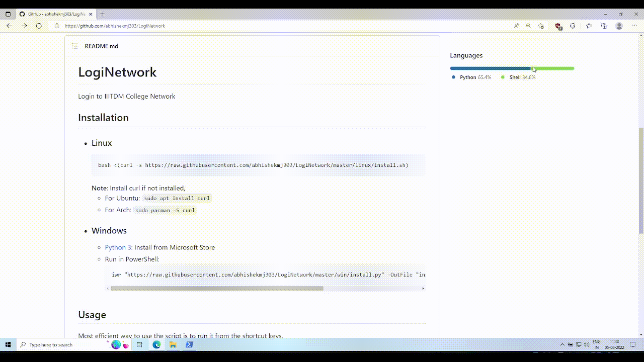The width and height of the screenshot is (644, 362).
Task: Click 'Login to IIITDM College Network' text
Action: [127, 96]
